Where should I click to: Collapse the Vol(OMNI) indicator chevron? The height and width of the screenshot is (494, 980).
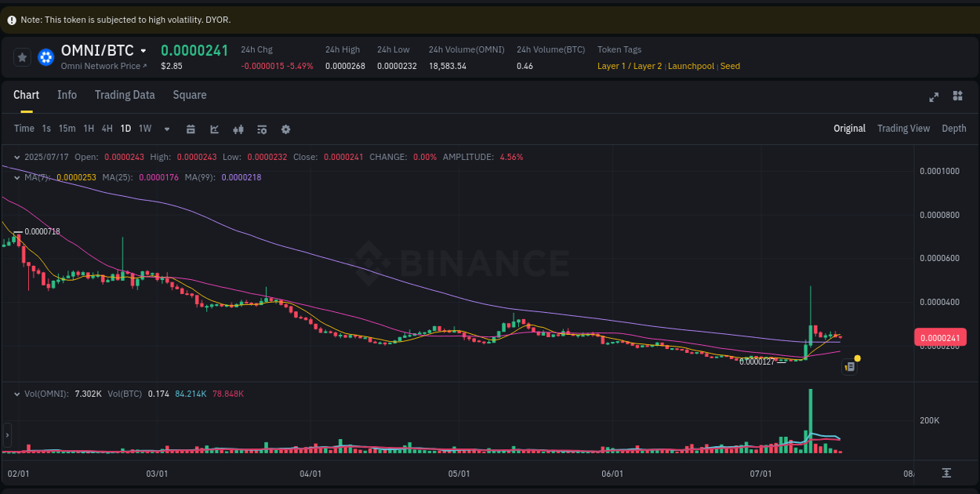click(16, 394)
